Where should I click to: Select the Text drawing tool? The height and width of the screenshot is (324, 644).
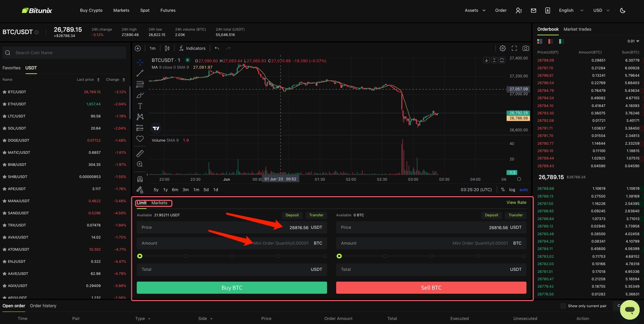tap(140, 106)
